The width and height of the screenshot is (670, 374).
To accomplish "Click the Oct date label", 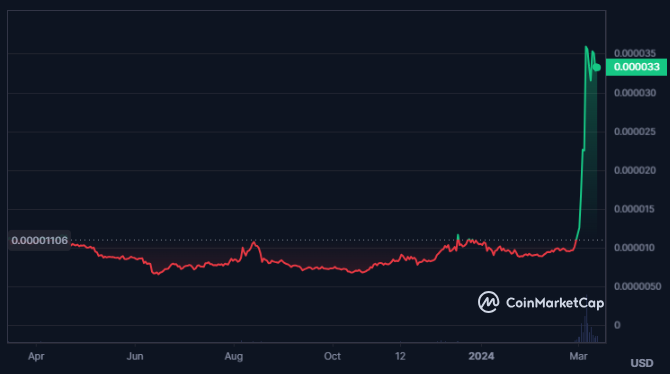I will [x=332, y=356].
